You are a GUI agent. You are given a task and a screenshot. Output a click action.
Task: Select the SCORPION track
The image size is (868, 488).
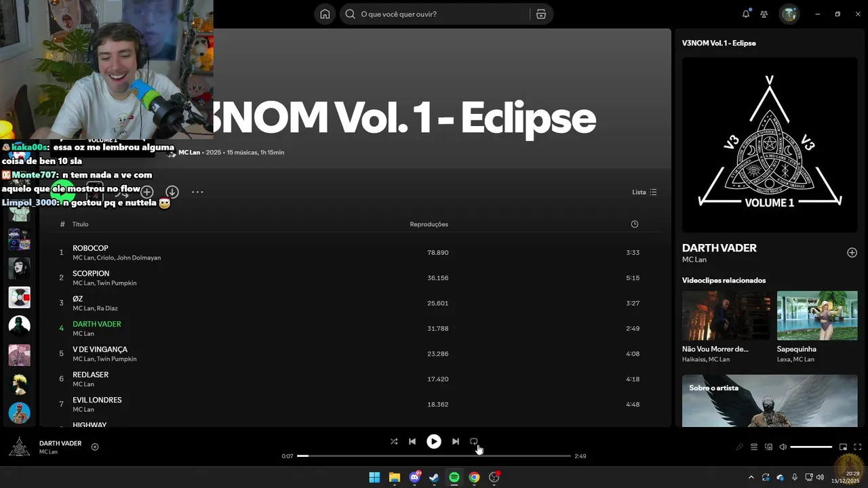(x=91, y=274)
